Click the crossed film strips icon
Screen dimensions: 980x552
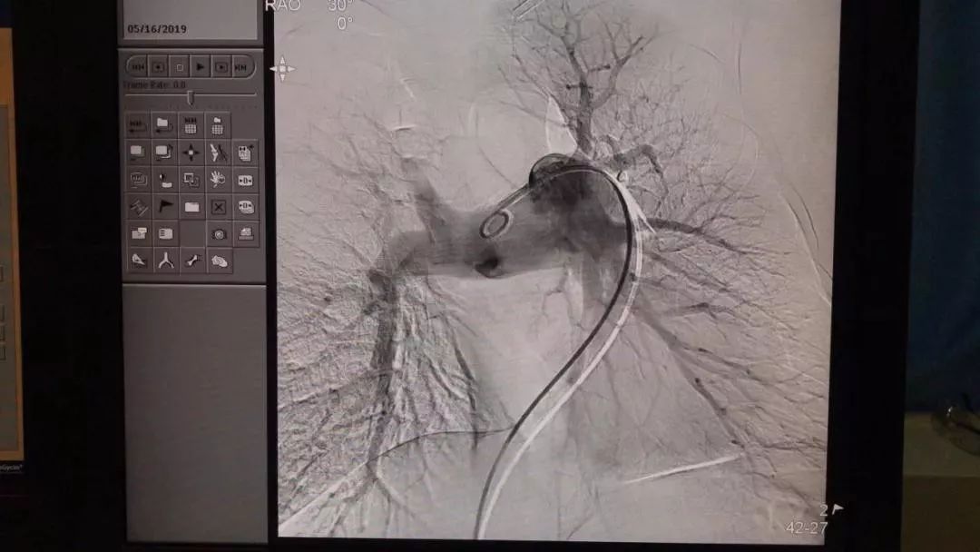point(137,207)
